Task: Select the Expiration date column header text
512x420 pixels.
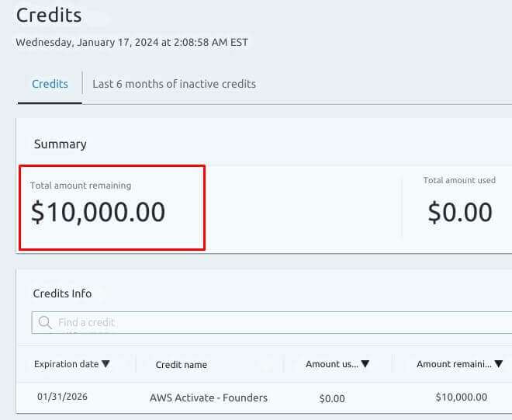Action: pyautogui.click(x=66, y=364)
